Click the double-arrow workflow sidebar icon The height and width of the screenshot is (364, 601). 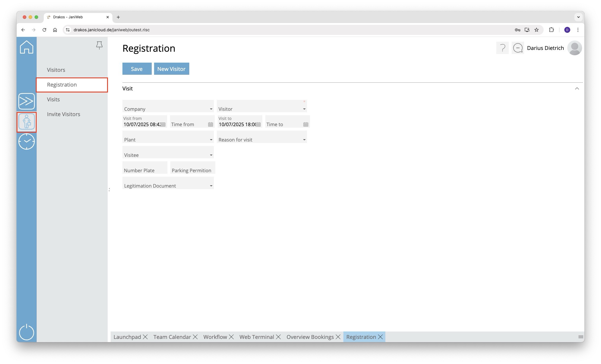pos(26,101)
